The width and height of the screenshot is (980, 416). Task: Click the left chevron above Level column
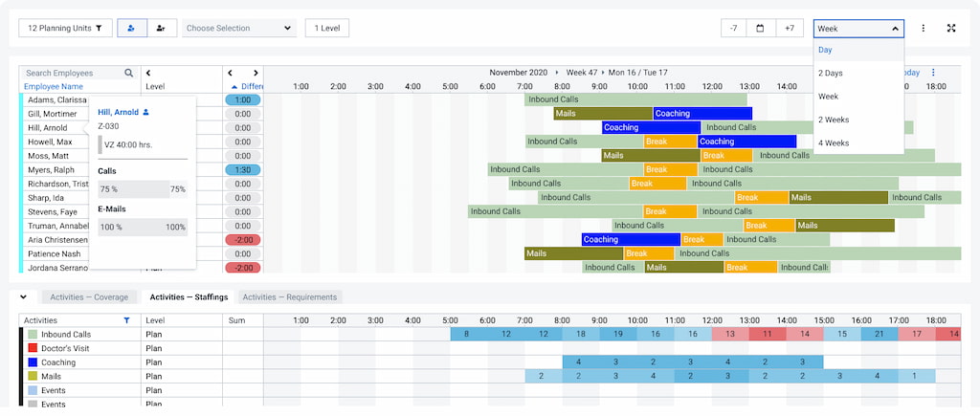tap(148, 73)
